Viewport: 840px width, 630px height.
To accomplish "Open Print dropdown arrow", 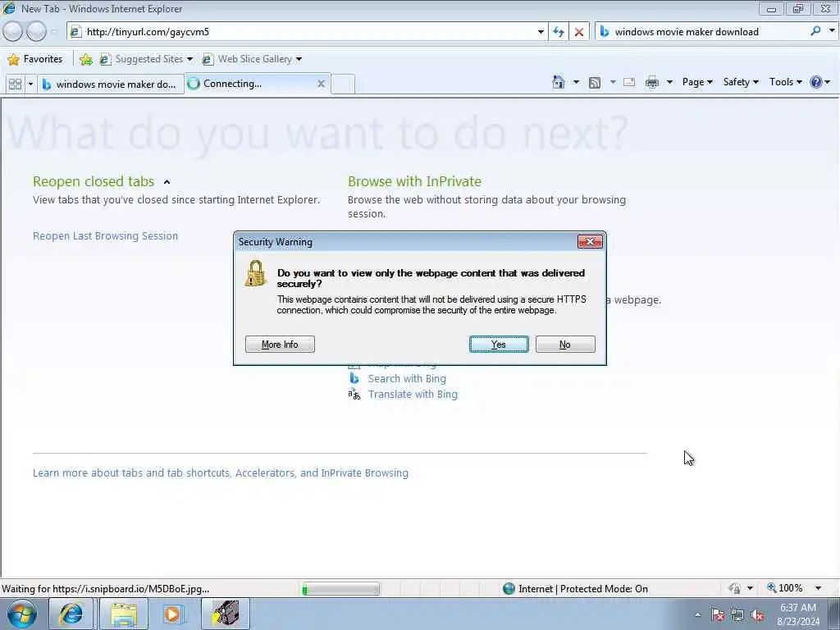I will pyautogui.click(x=669, y=82).
